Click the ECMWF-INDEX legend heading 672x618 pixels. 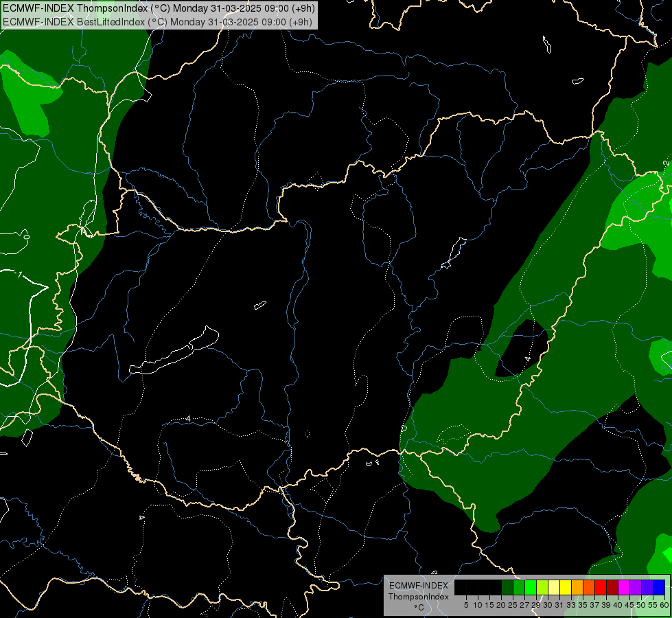point(419,586)
